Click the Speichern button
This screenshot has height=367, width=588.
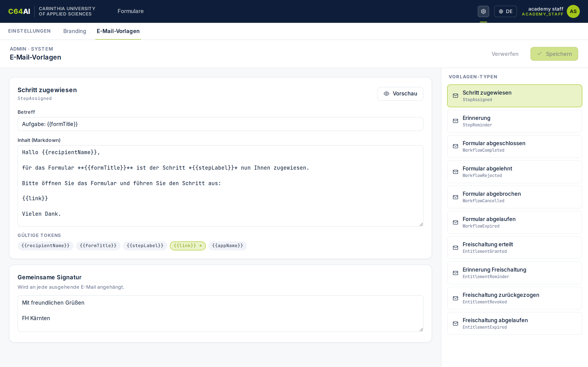554,54
